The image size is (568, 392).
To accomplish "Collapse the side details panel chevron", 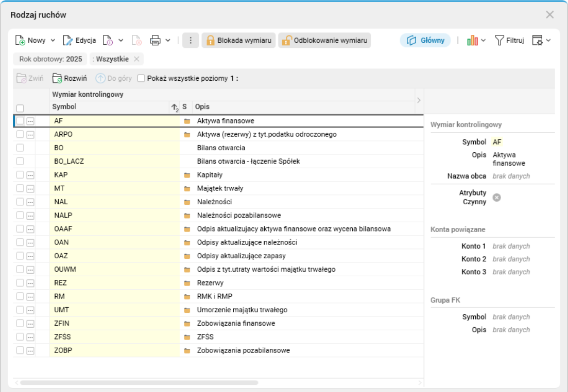I will pos(419,99).
